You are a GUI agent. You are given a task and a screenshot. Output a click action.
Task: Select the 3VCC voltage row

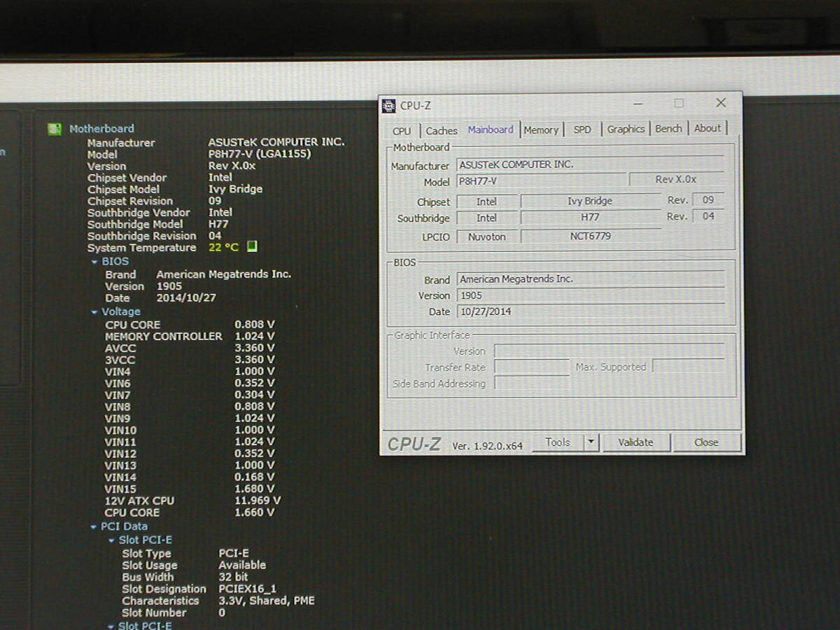[190, 360]
